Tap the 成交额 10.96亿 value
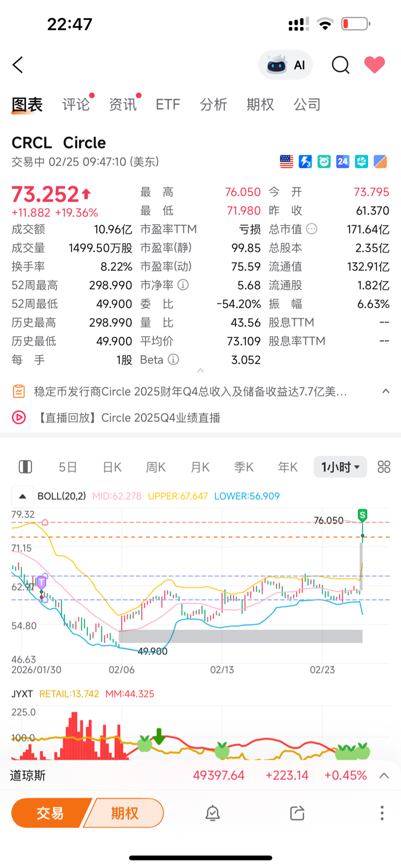401x868 pixels. pyautogui.click(x=113, y=229)
